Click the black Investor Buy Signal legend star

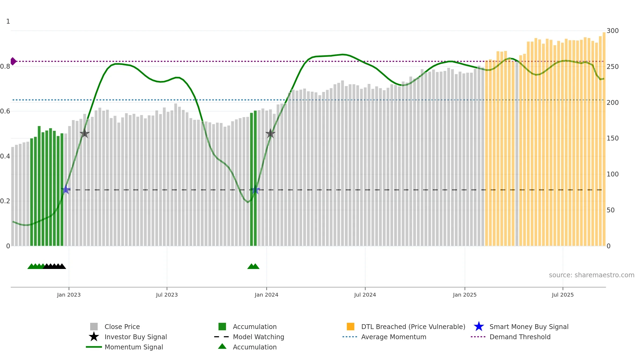point(94,337)
